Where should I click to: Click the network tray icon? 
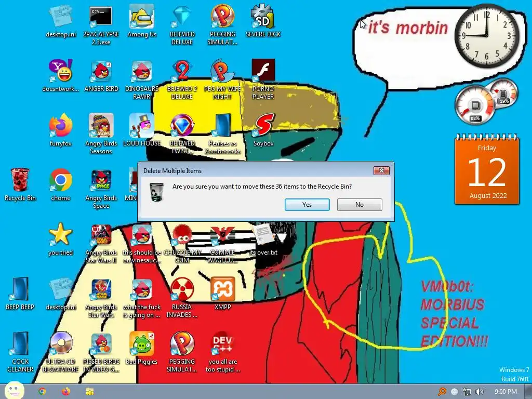tap(467, 392)
